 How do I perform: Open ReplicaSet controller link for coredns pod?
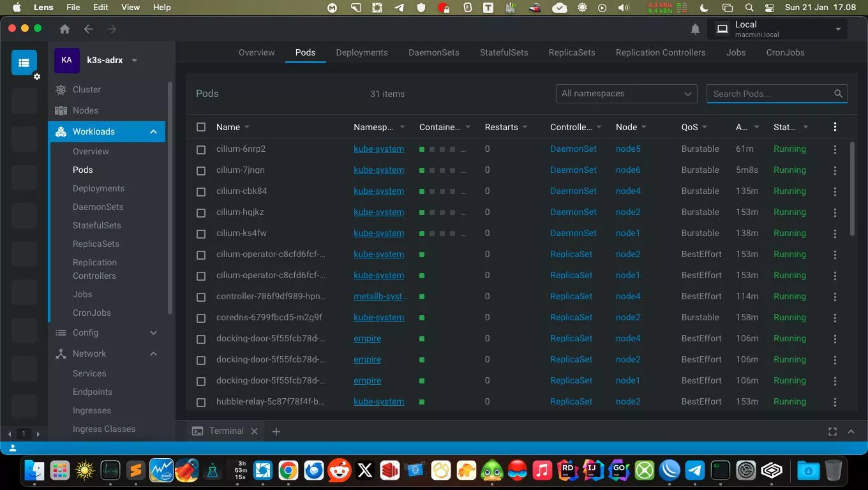click(x=571, y=317)
